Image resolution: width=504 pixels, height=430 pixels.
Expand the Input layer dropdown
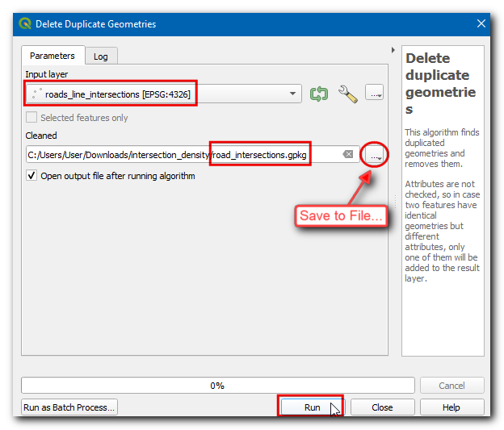(x=292, y=94)
